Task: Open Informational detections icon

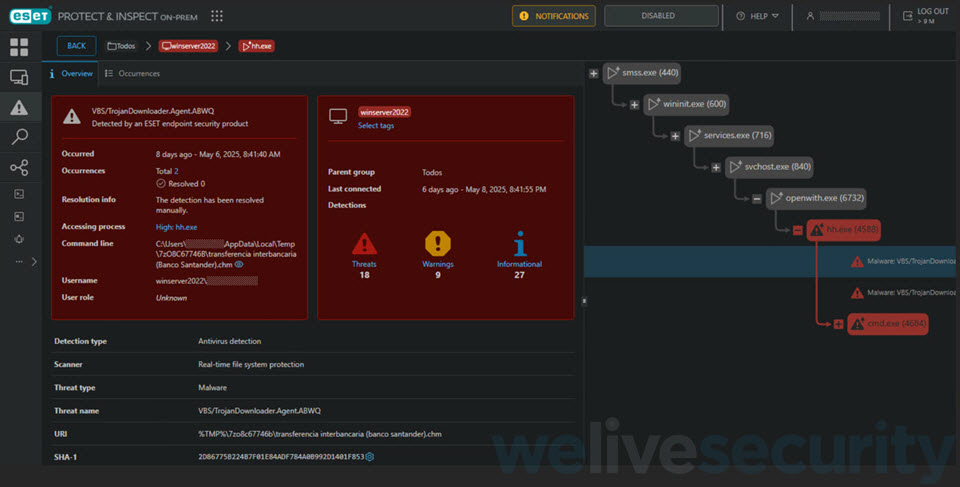Action: [x=520, y=243]
